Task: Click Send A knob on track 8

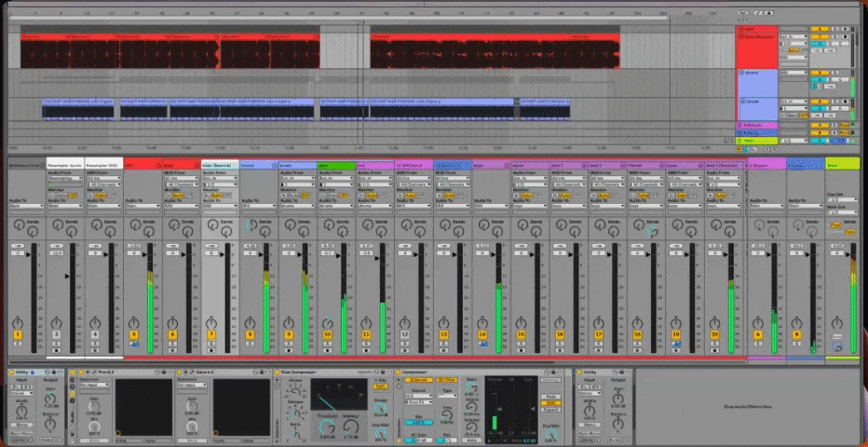Action: pos(250,225)
